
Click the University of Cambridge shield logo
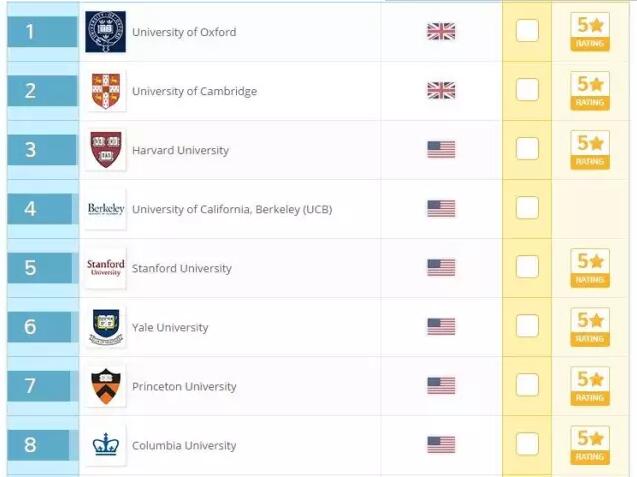(x=105, y=91)
